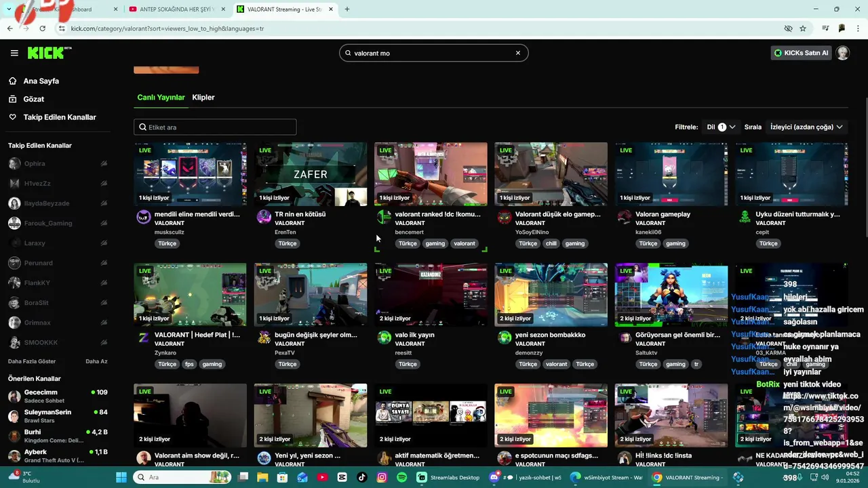Bookmark this page with the star
The image size is (868, 488).
coord(803,28)
